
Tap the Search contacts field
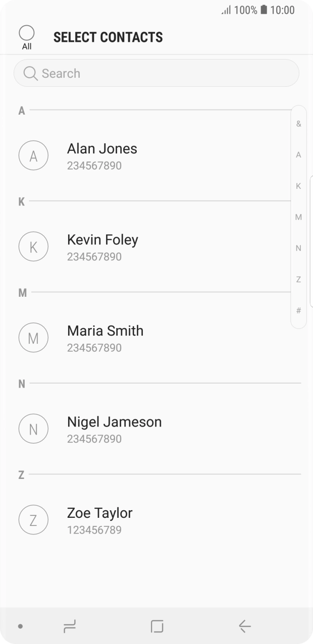(x=156, y=74)
